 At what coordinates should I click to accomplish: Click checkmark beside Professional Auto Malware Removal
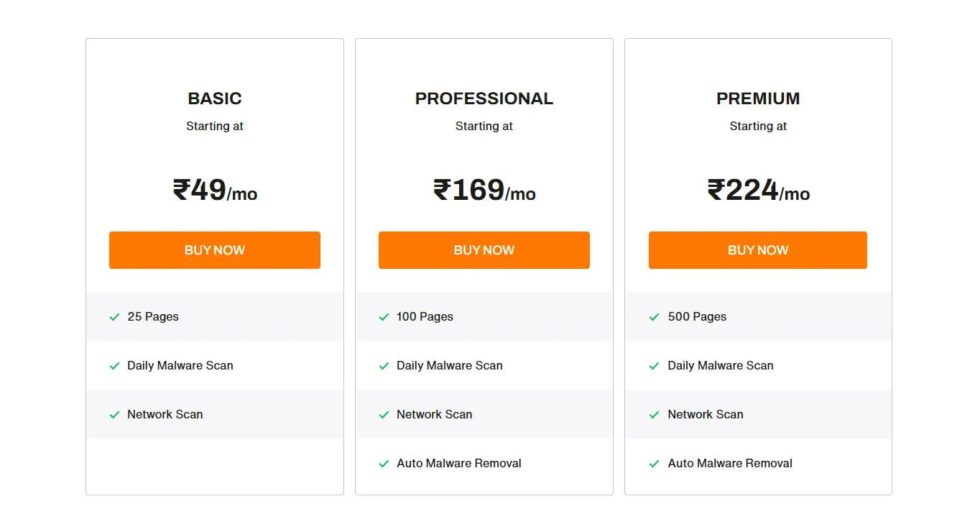384,464
